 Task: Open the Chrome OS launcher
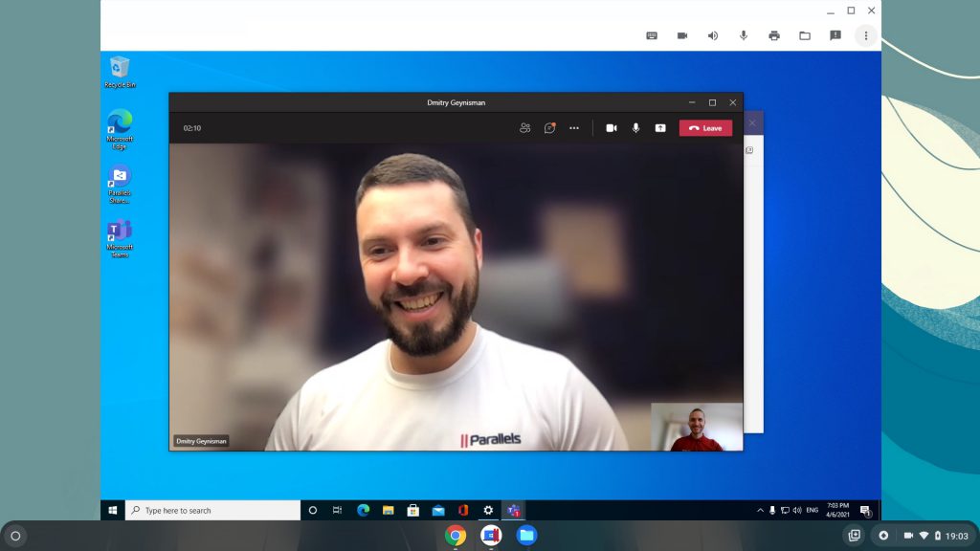click(15, 536)
